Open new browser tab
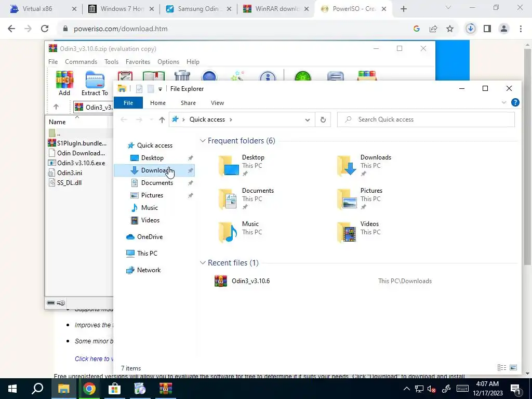 403,9
